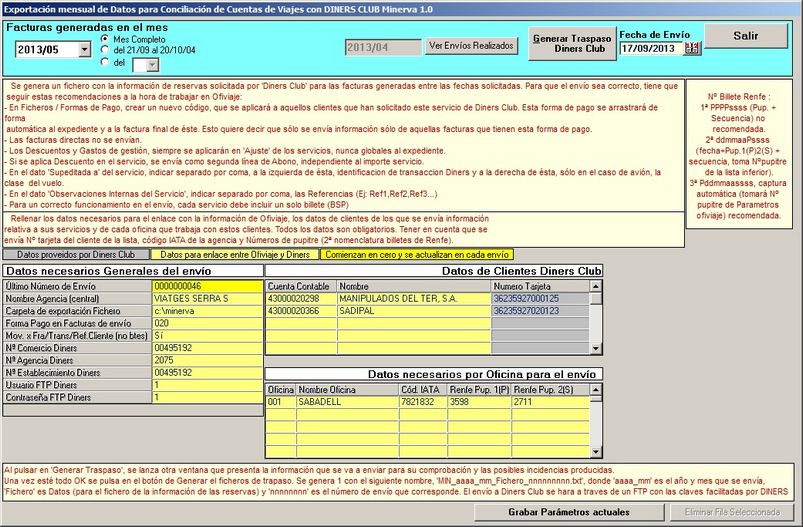Click 'Datos para enlace entre Ofiviaje y Diners' legend
Image resolution: width=803 pixels, height=527 pixels.
pyautogui.click(x=235, y=255)
